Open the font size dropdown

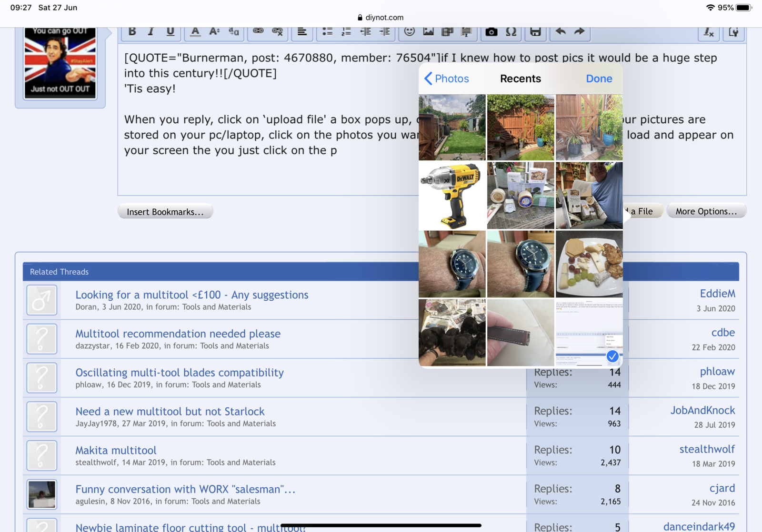click(x=214, y=32)
